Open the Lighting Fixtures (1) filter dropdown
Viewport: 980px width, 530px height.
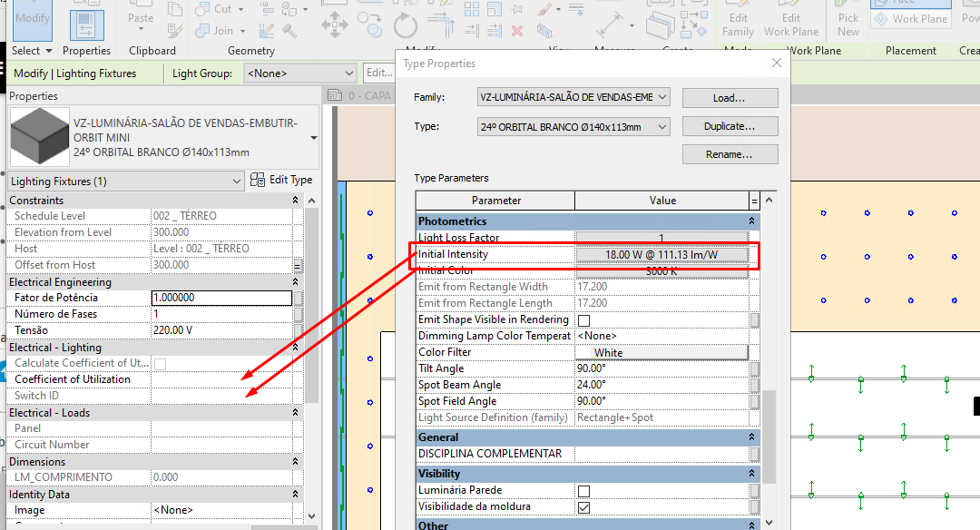click(125, 182)
